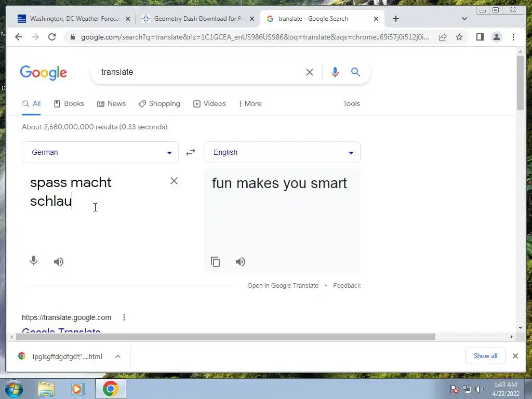Open the network status tray icon
This screenshot has width=532, height=399.
467,389
